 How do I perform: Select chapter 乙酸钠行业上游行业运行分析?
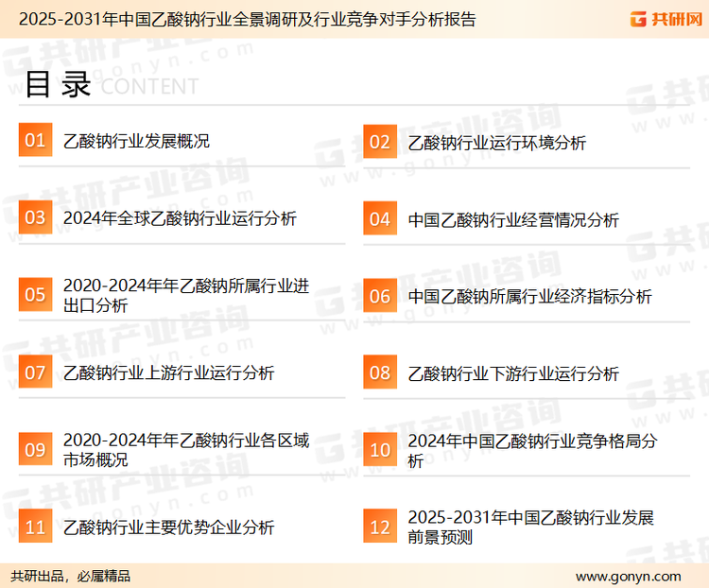click(169, 373)
